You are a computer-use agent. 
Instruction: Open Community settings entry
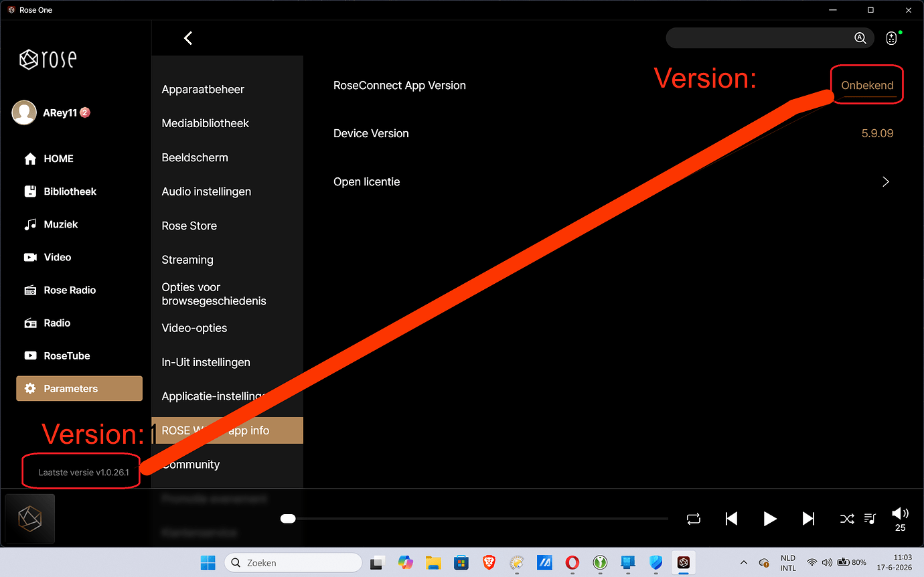click(191, 465)
